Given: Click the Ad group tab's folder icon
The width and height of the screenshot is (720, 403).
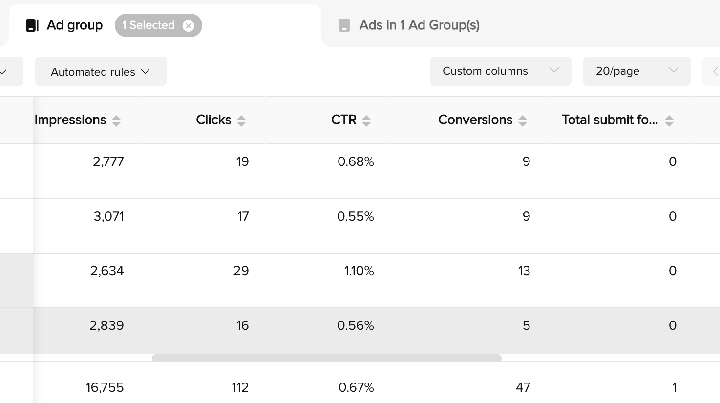Looking at the screenshot, I should coord(33,25).
